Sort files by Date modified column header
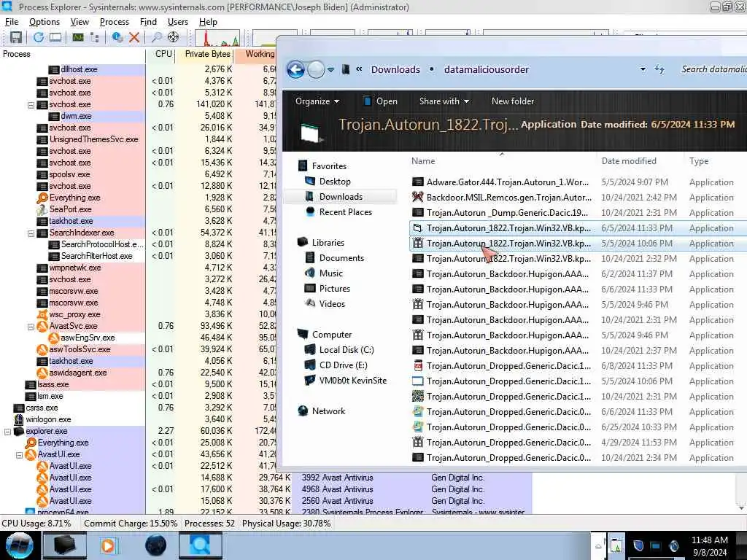 click(x=639, y=161)
